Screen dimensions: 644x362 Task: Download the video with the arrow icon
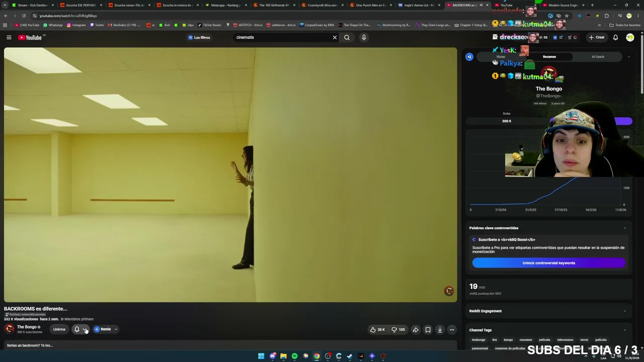click(x=440, y=329)
